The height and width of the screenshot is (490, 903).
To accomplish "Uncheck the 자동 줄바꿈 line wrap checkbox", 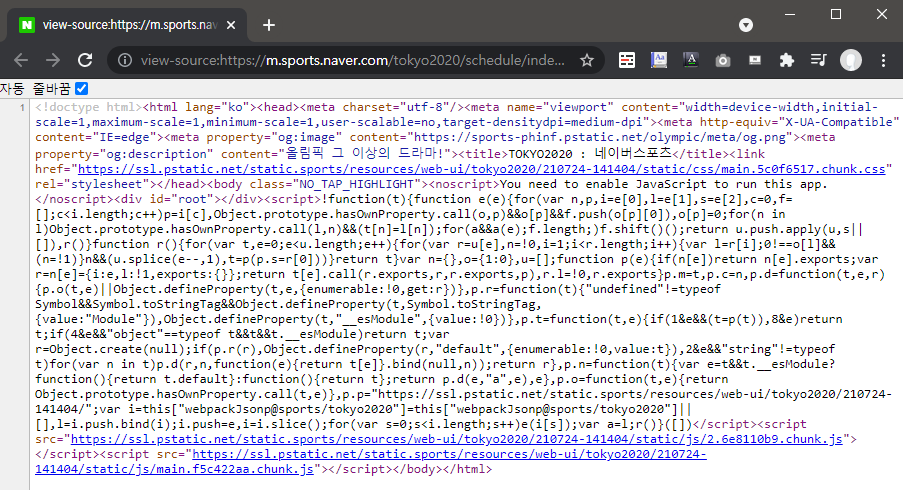I will click(82, 89).
